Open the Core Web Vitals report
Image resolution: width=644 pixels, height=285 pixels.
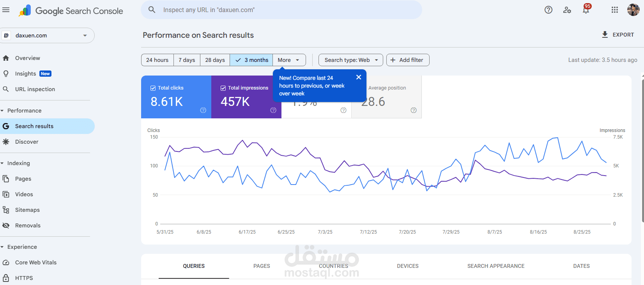pyautogui.click(x=47, y=262)
